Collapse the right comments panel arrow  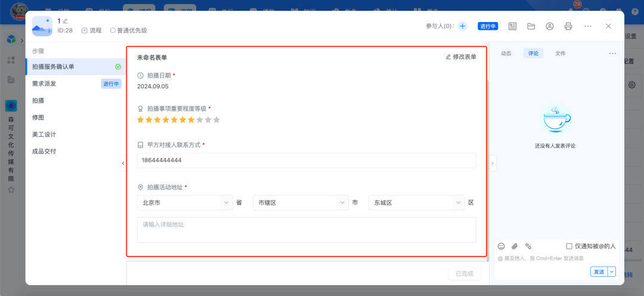pyautogui.click(x=493, y=163)
